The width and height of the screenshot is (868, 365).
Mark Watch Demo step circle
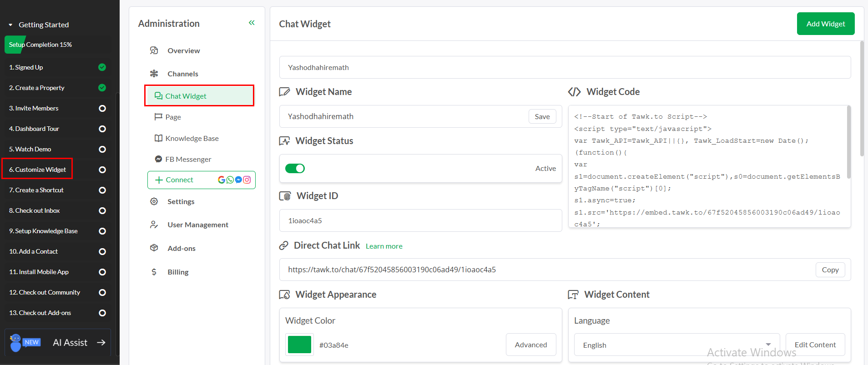(x=102, y=149)
